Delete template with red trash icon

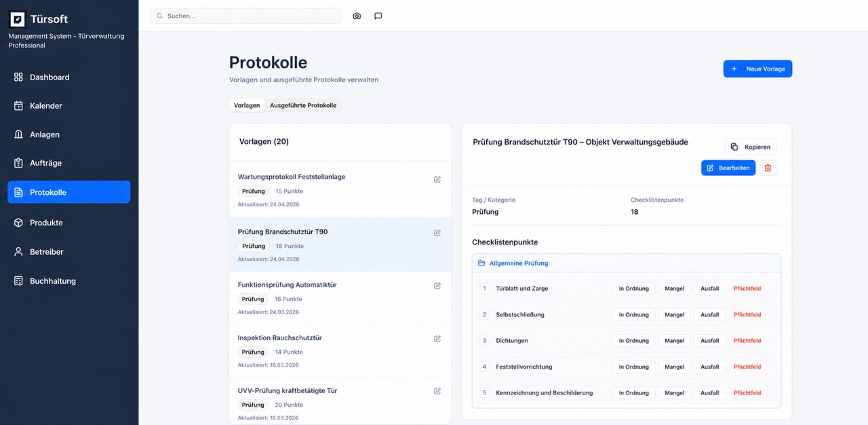768,168
